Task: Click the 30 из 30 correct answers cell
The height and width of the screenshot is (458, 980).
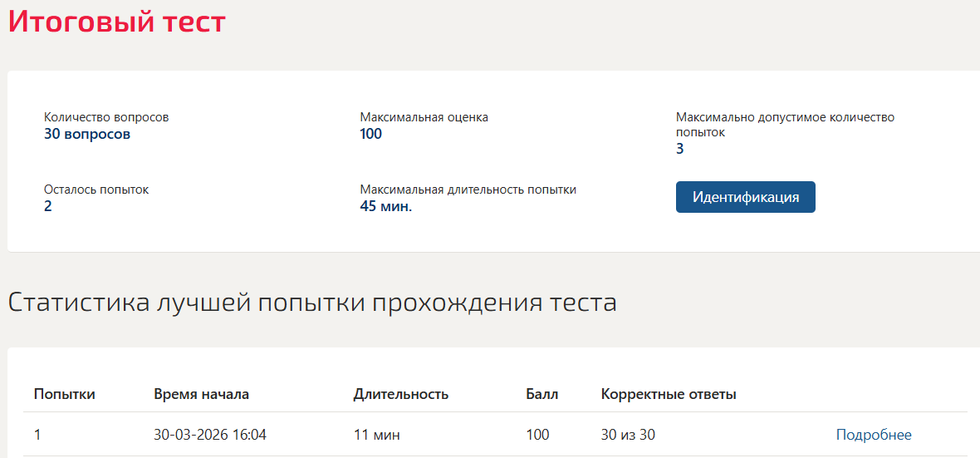Action: click(x=628, y=435)
